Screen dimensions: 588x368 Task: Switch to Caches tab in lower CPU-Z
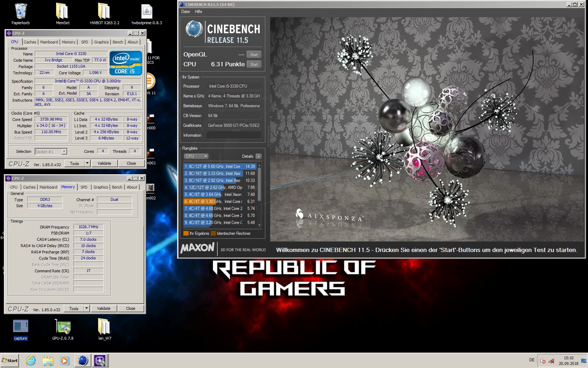click(29, 187)
